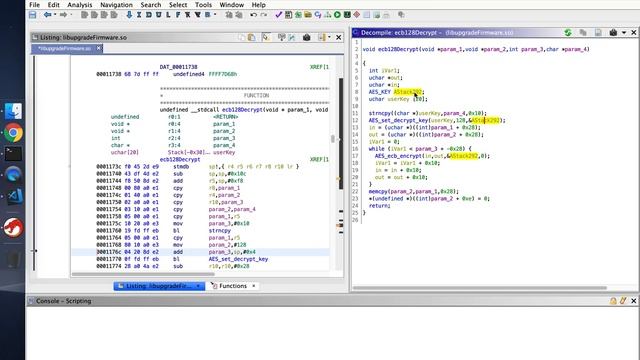Toggle next Instruction navigation (I)
Image resolution: width=640 pixels, height=360 pixels.
coord(139,15)
